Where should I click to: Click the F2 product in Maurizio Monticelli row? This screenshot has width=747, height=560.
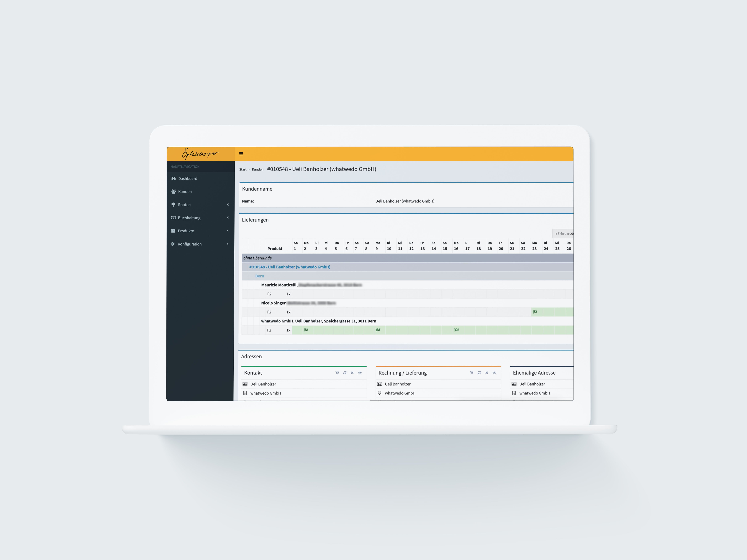coord(269,294)
